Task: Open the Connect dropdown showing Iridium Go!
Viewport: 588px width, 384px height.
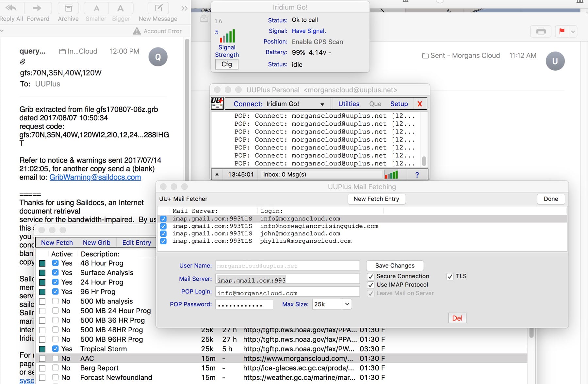Action: [x=322, y=104]
